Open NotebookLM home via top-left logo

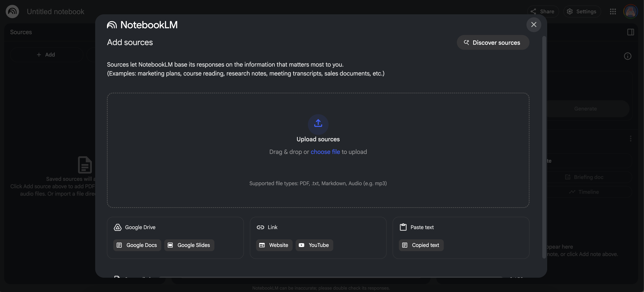pos(12,11)
